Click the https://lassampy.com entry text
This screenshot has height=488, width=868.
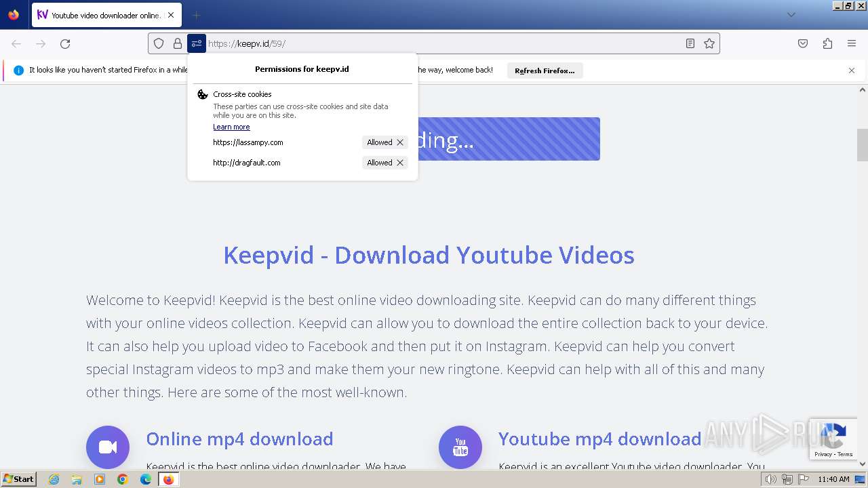point(248,142)
